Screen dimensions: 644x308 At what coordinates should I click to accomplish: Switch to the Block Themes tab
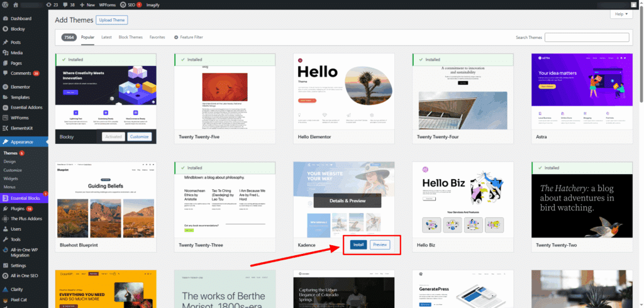point(131,37)
